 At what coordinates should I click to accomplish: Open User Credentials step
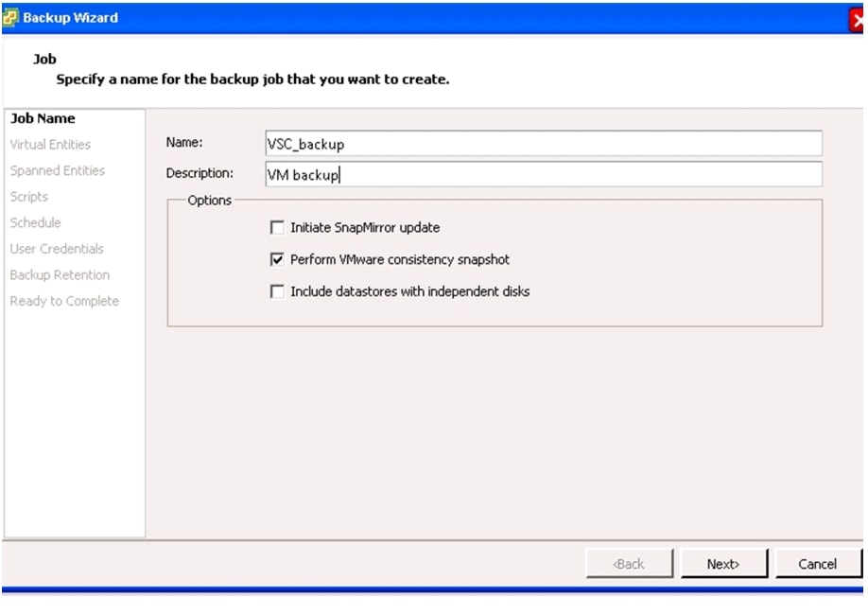(57, 249)
